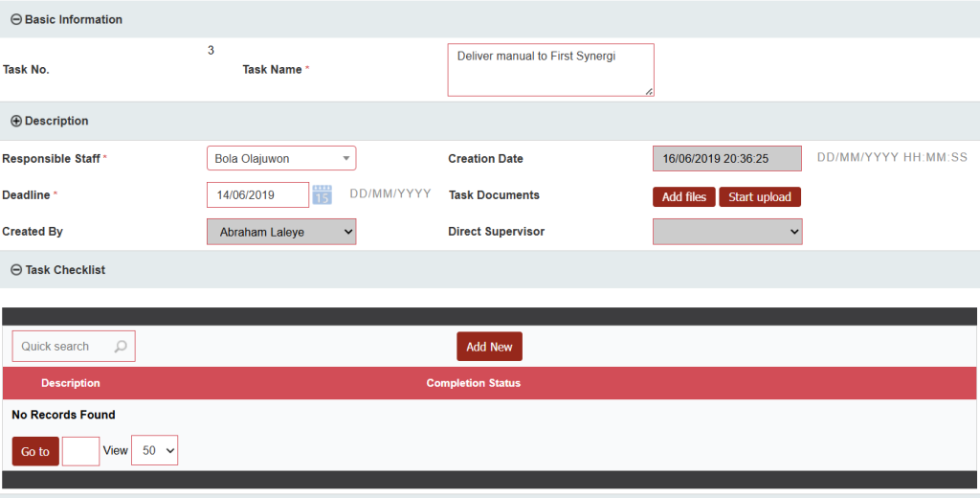The width and height of the screenshot is (980, 498).
Task: Open the Direct Supervisor dropdown
Action: click(x=727, y=232)
